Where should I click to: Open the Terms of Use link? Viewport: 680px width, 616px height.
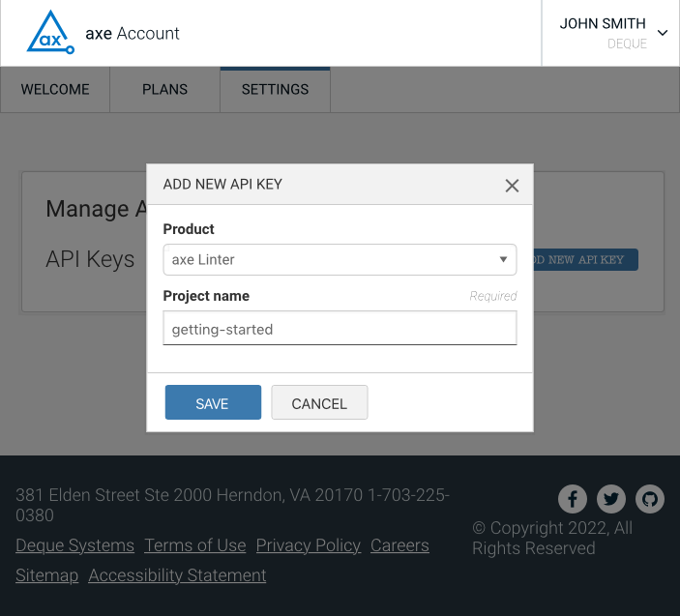click(194, 545)
